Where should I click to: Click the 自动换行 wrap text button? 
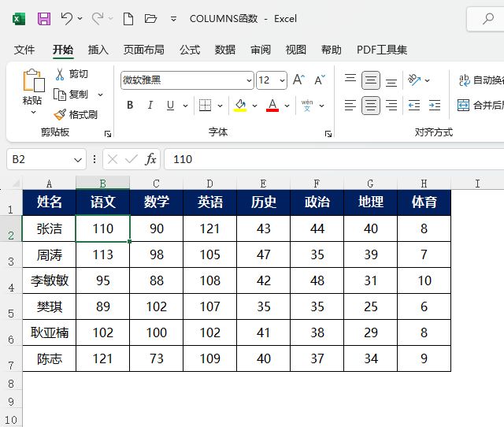click(x=481, y=80)
